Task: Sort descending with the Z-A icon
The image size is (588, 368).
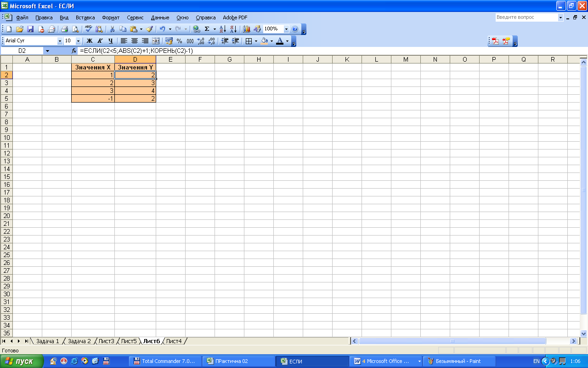Action: 233,29
